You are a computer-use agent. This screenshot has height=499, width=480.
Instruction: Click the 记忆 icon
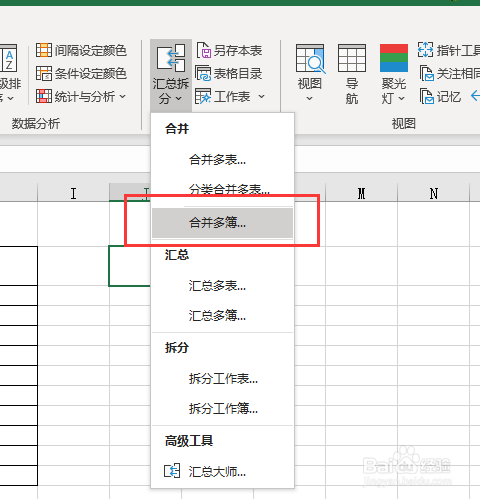click(427, 96)
